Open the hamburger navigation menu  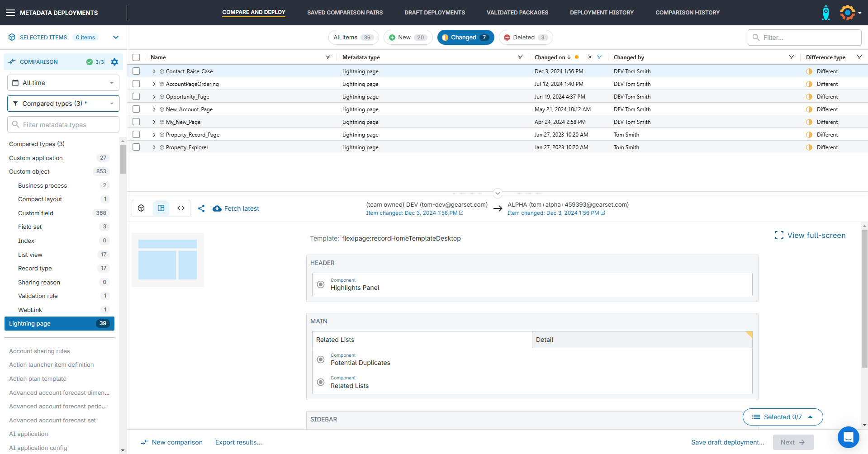tap(10, 13)
